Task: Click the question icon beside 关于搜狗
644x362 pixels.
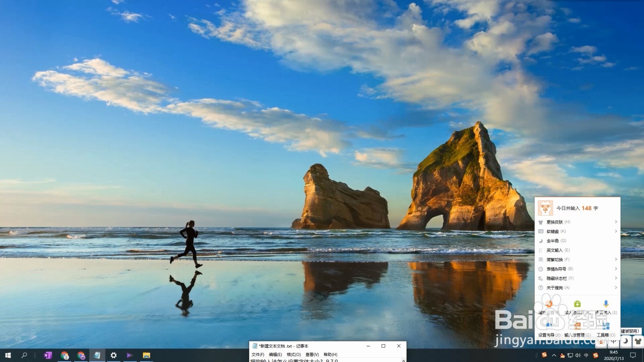Action: [541, 288]
